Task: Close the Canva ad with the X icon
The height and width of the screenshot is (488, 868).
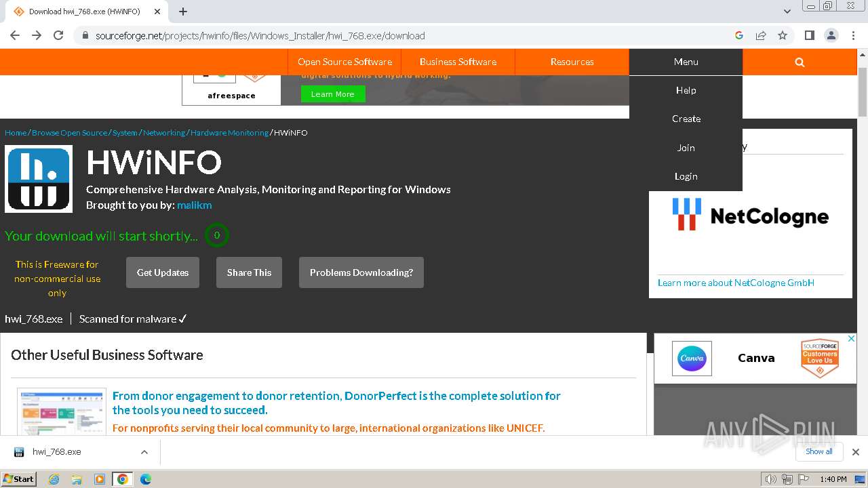Action: pyautogui.click(x=852, y=338)
